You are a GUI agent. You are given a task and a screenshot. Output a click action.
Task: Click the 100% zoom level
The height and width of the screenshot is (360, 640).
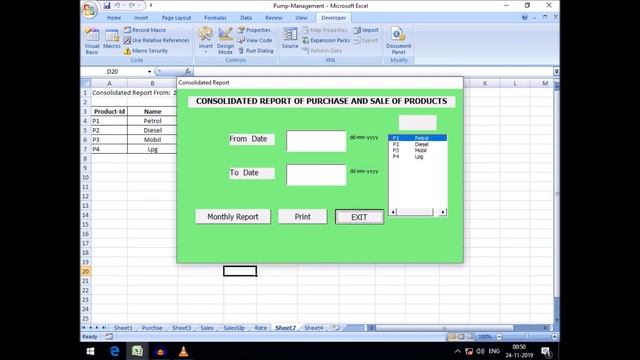click(x=484, y=337)
